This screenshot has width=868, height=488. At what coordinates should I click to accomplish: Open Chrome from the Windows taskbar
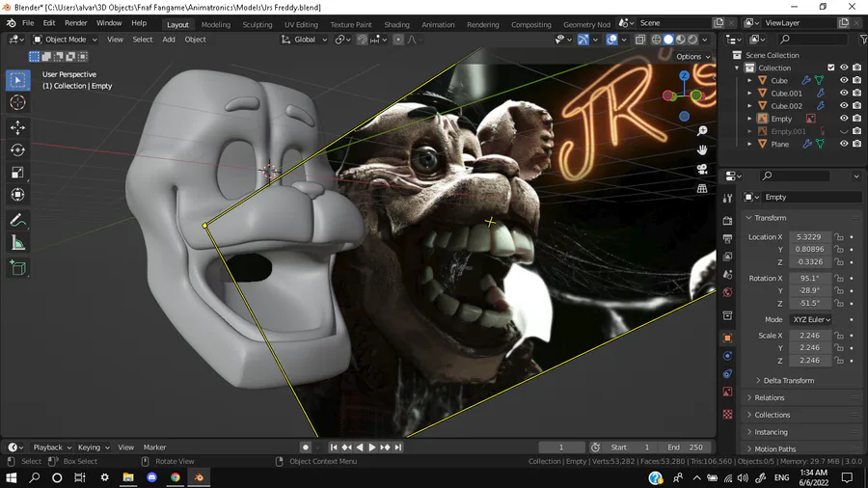(x=175, y=477)
